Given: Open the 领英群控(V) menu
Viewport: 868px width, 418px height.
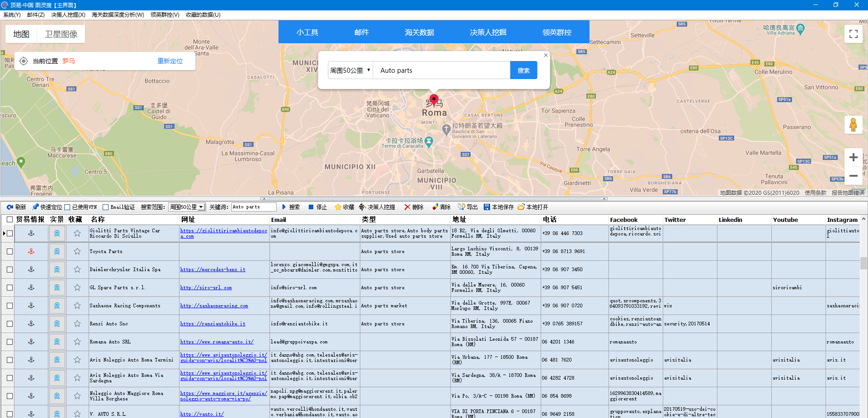Looking at the screenshot, I should pos(165,15).
